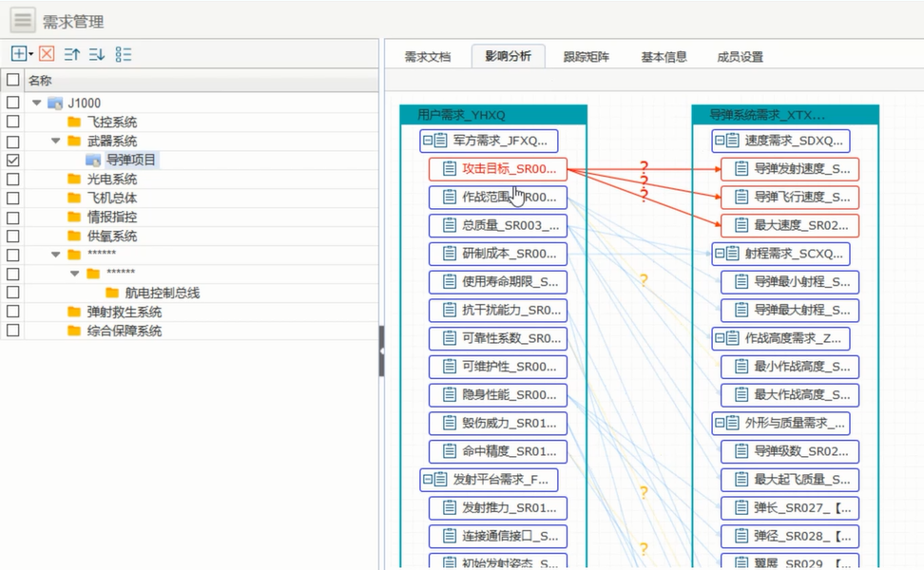Click the move up toolbar icon

pos(72,54)
